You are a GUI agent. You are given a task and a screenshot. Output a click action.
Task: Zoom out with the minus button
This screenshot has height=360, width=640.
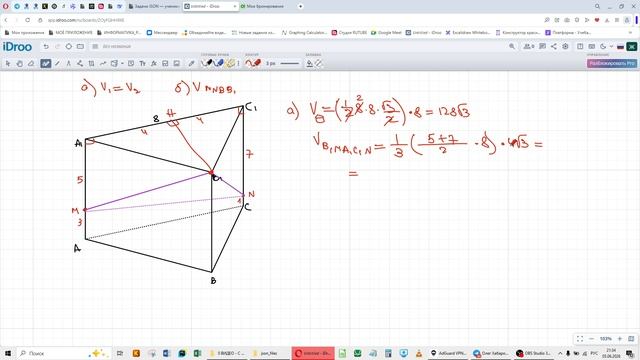[x=591, y=339]
